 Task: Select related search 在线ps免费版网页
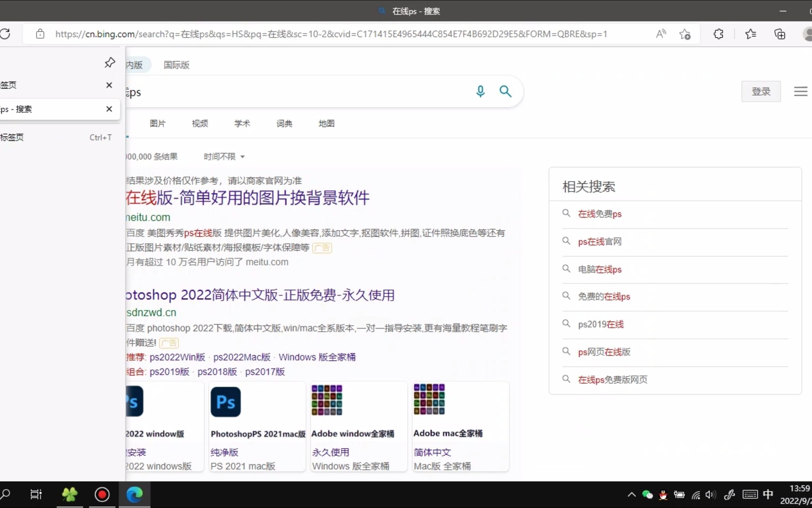click(x=613, y=380)
